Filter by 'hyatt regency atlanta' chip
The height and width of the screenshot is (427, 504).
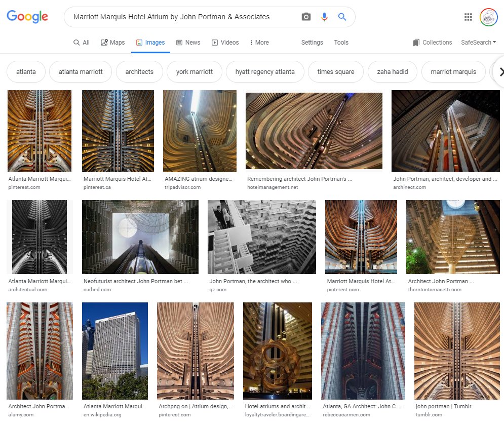265,72
